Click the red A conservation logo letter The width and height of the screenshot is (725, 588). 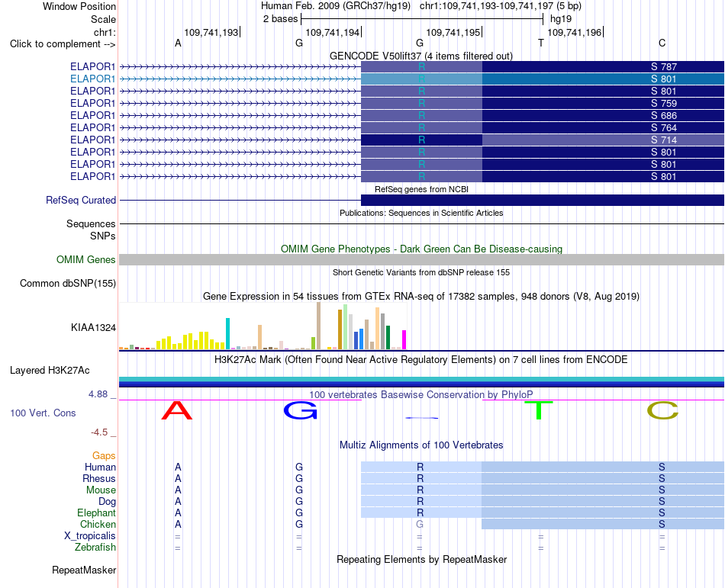point(177,410)
